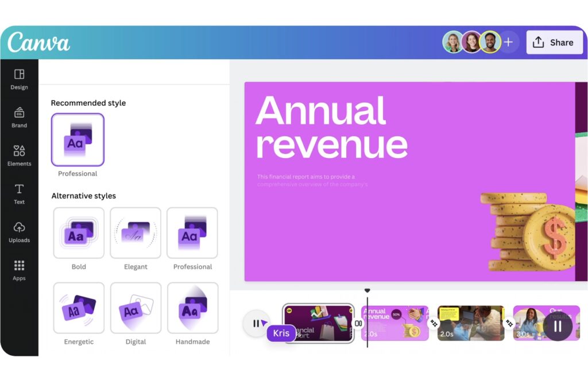Screen dimensions: 588x384
Task: Select the recommended Professional style thumbnail
Action: point(78,140)
